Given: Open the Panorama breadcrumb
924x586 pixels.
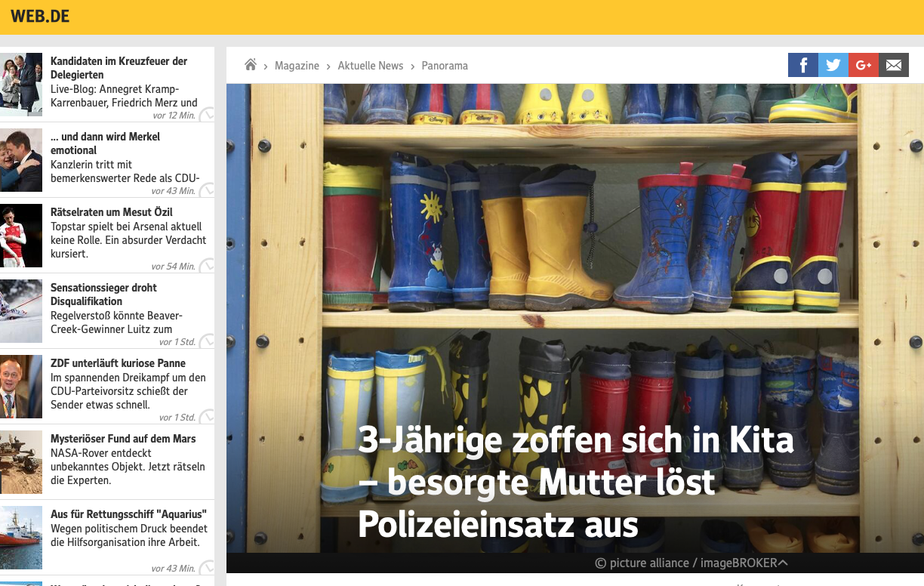Looking at the screenshot, I should (445, 66).
